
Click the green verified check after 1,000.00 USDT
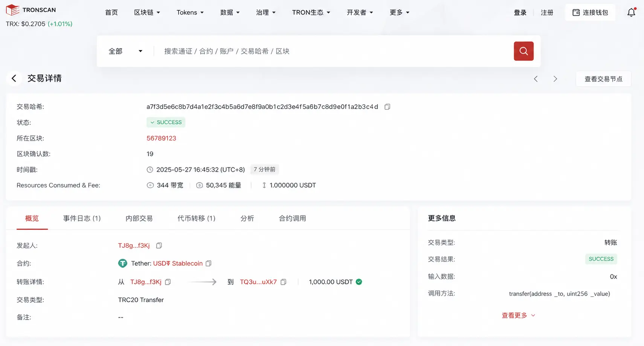pyautogui.click(x=359, y=282)
